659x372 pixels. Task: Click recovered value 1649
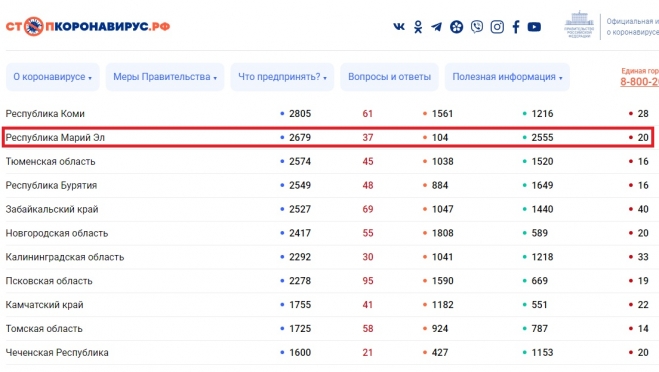[x=543, y=185]
